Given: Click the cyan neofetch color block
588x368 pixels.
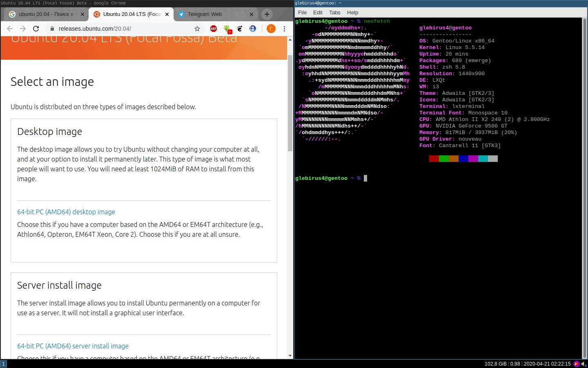Looking at the screenshot, I should click(x=483, y=159).
